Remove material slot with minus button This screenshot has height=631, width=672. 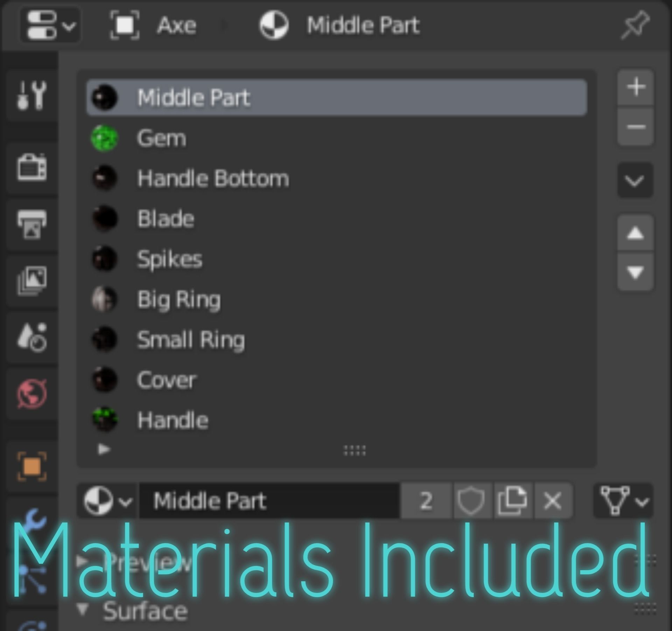[635, 127]
